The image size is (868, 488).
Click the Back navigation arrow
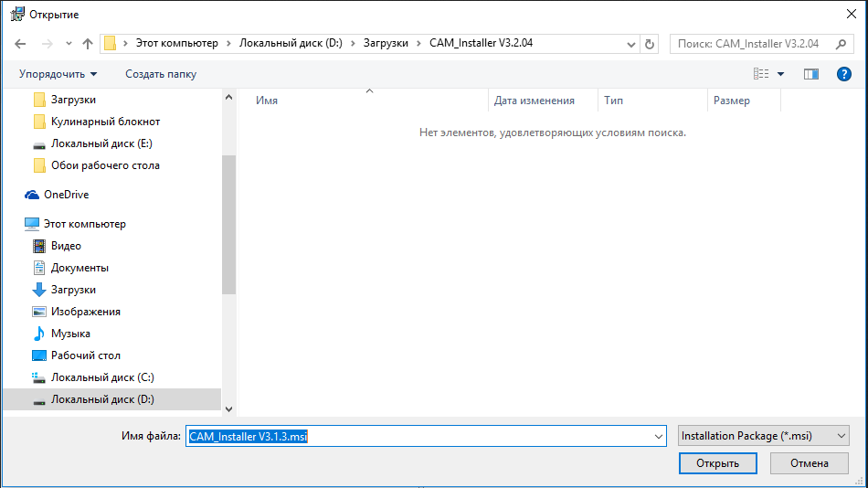(x=20, y=43)
